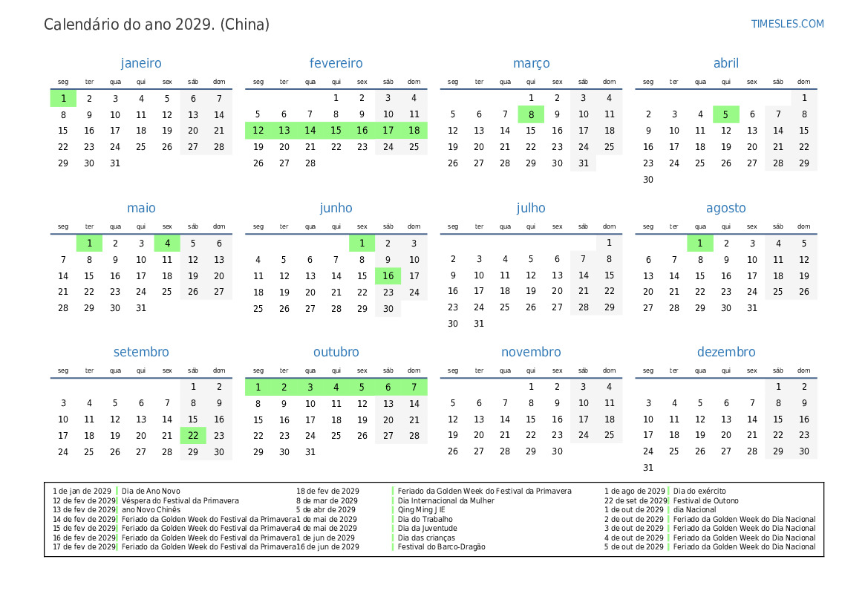Image resolution: width=868 pixels, height=614 pixels.
Task: Choose the junho month heading
Action: tap(336, 208)
